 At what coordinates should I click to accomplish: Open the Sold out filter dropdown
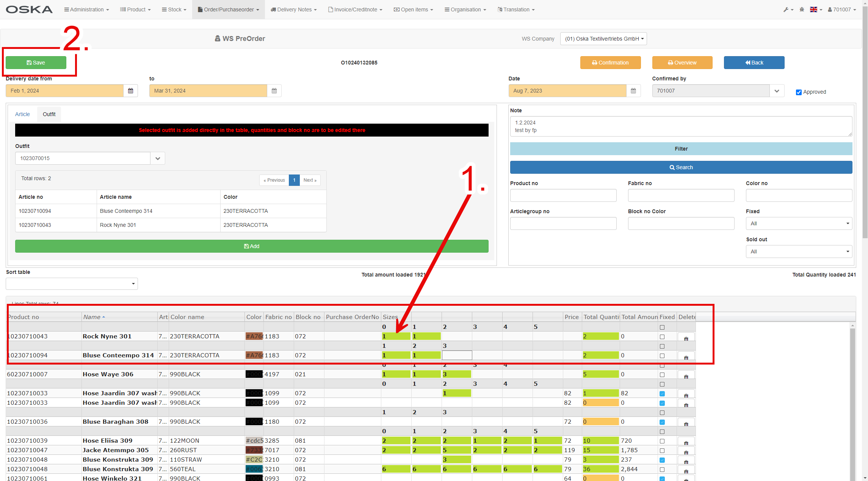pyautogui.click(x=799, y=252)
